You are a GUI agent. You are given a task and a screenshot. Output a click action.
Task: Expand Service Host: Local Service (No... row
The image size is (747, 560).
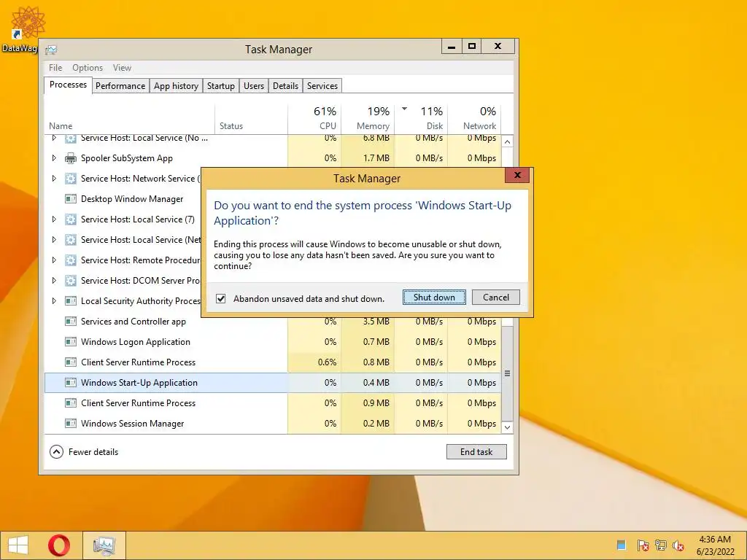(54, 138)
